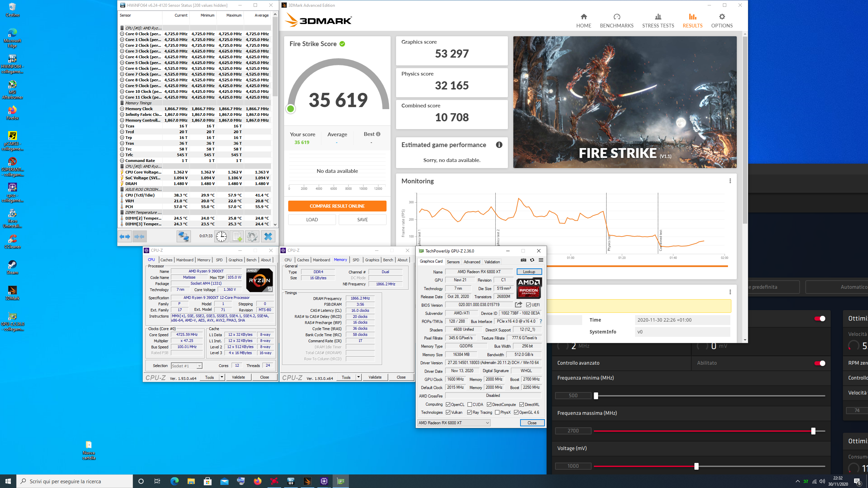Open 3DMark Stress Tests section

pos(658,20)
